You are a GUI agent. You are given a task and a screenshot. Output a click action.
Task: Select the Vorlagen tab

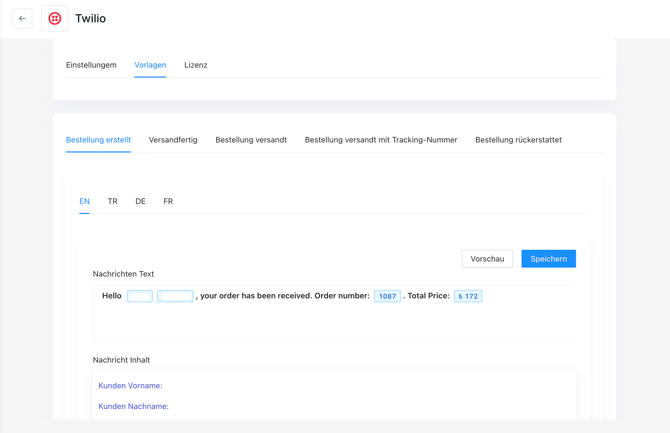(x=150, y=65)
